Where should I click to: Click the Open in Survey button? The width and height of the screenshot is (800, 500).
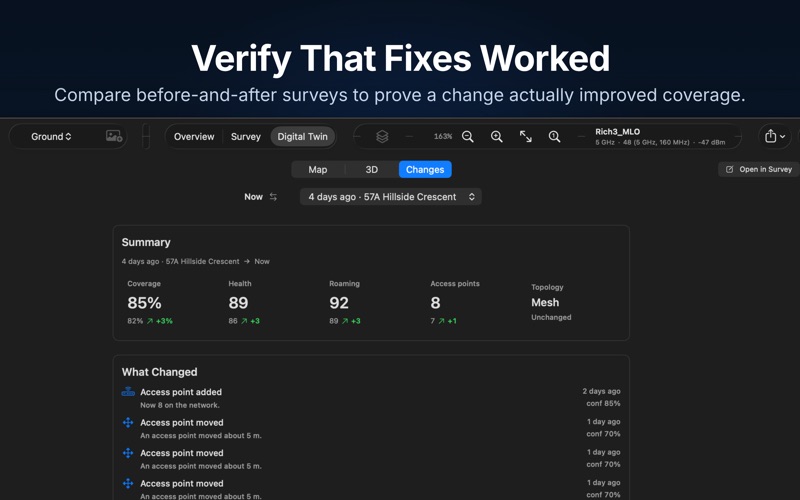(x=759, y=169)
